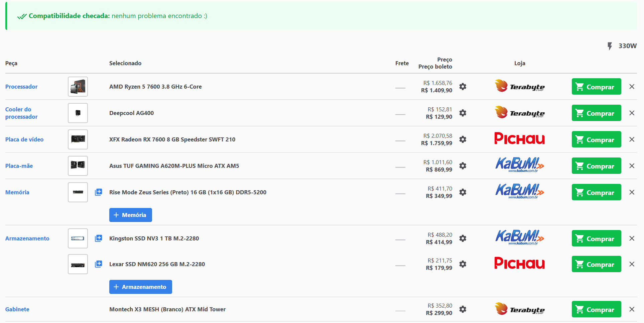The width and height of the screenshot is (644, 323).
Task: Open the Cooler do processador link
Action: 21,113
